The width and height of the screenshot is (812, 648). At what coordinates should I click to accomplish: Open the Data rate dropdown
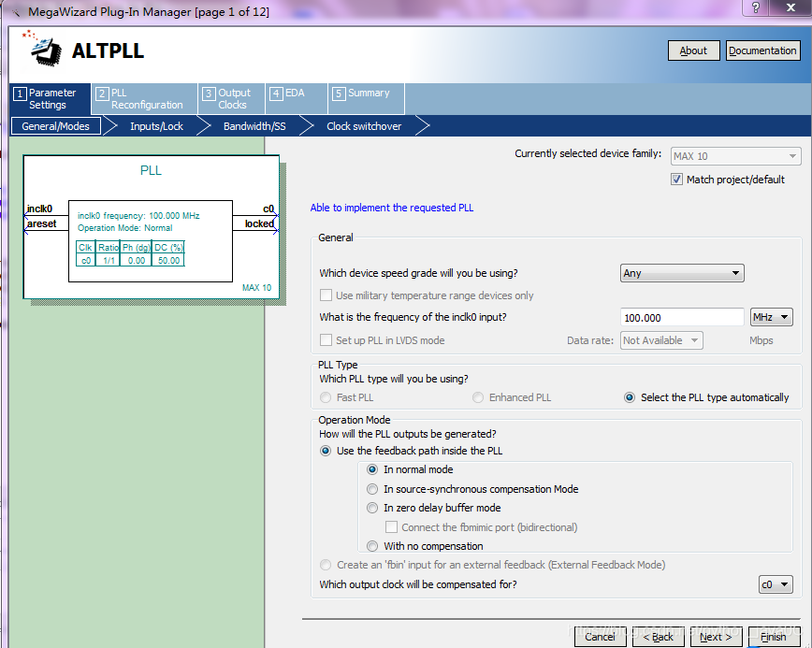[661, 340]
